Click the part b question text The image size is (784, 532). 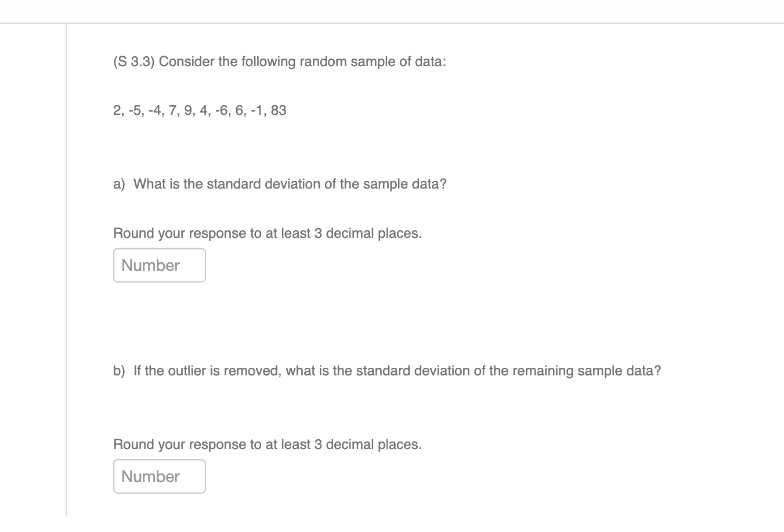pyautogui.click(x=387, y=370)
